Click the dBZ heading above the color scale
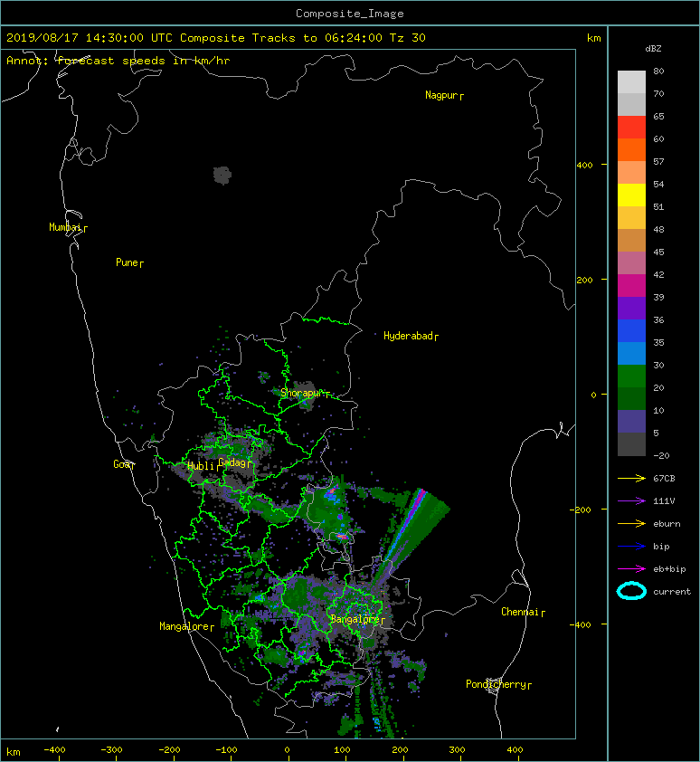 [653, 49]
